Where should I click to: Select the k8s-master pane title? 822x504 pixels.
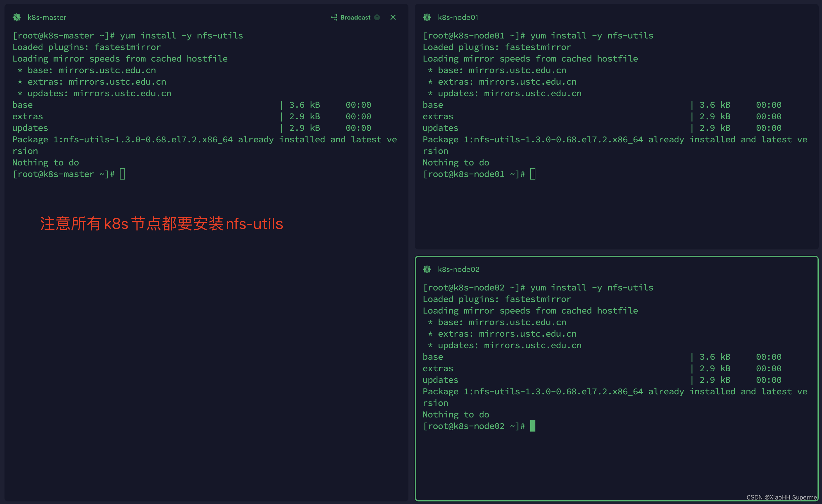point(47,17)
